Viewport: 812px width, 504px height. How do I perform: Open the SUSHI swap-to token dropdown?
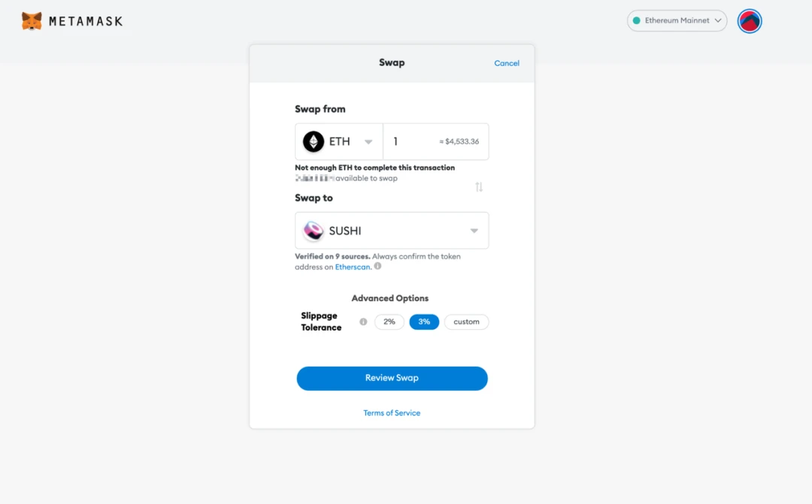392,231
